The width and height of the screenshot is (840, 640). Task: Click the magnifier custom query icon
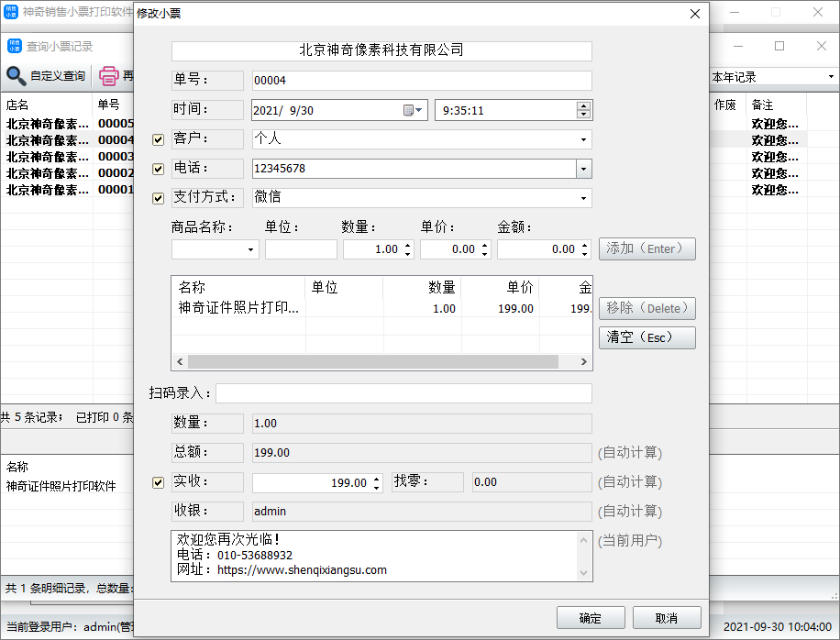click(17, 76)
